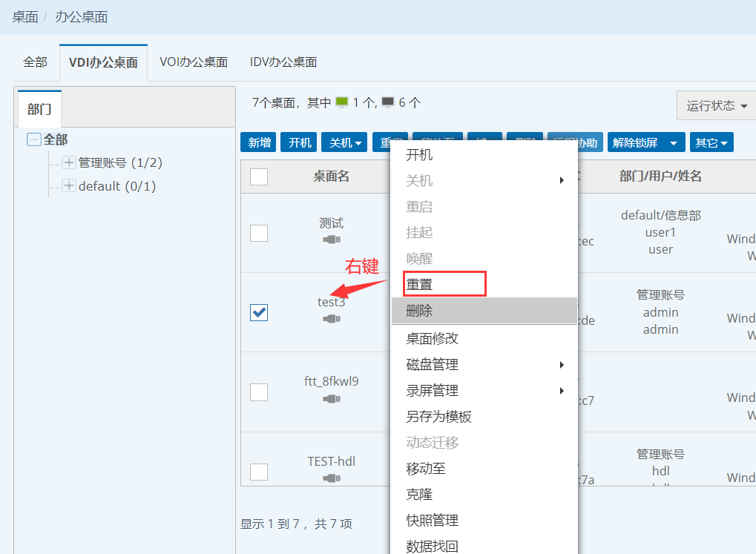756x554 pixels.
Task: Open the 关机 toolbar dropdown
Action: click(347, 143)
